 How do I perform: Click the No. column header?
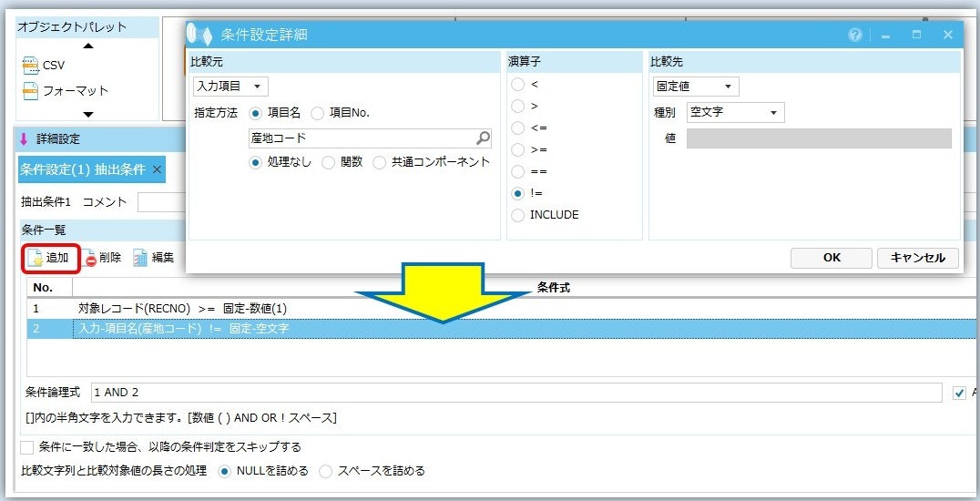tap(49, 288)
